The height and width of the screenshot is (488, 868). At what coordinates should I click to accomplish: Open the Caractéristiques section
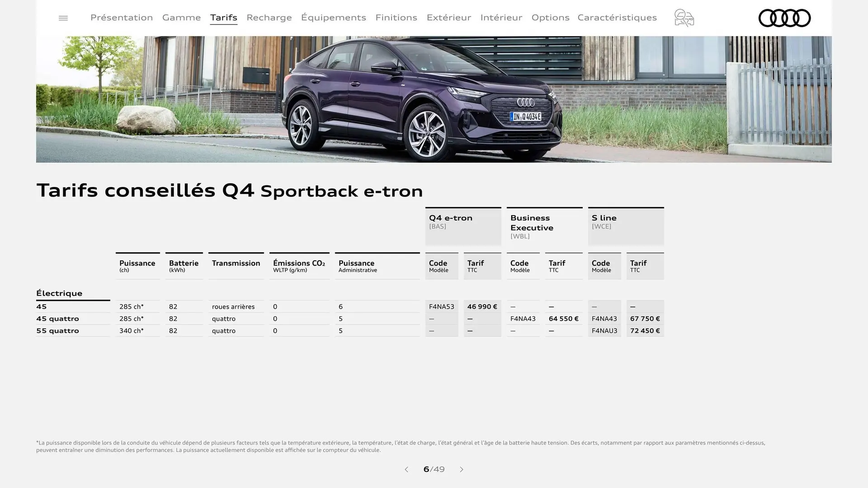[x=617, y=18]
